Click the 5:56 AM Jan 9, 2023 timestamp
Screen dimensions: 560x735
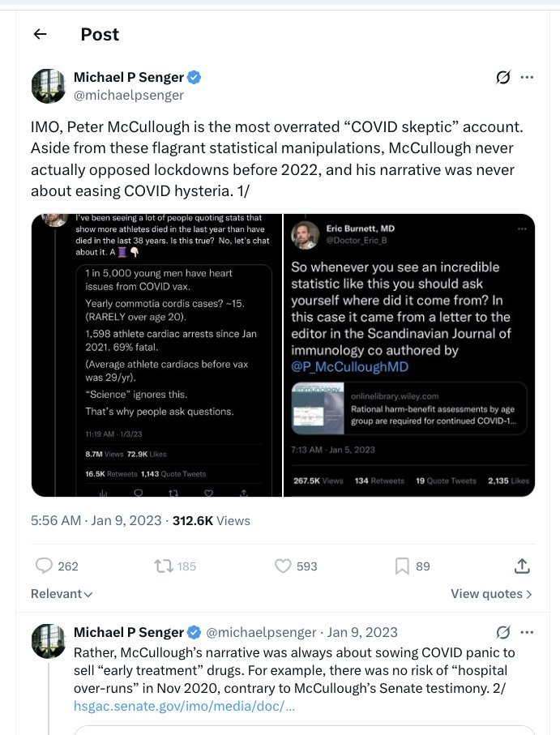[96, 521]
